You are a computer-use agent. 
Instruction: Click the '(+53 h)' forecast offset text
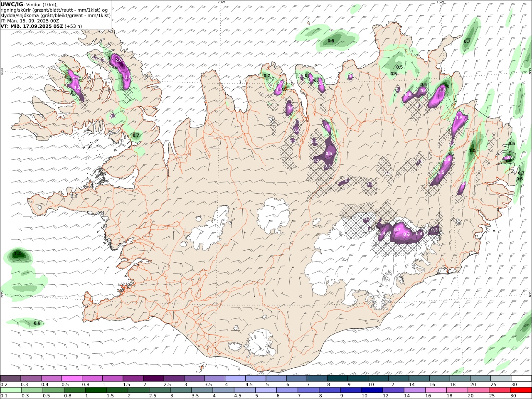click(73, 26)
